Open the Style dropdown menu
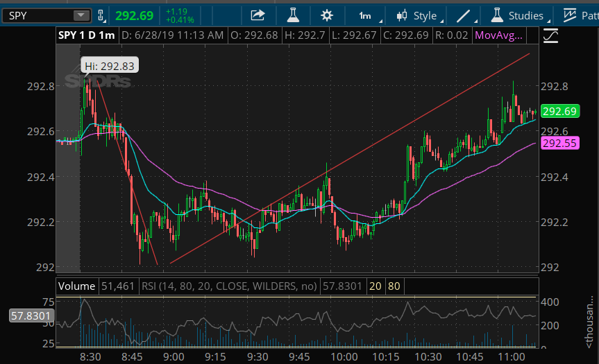The width and height of the screenshot is (599, 364). [425, 16]
